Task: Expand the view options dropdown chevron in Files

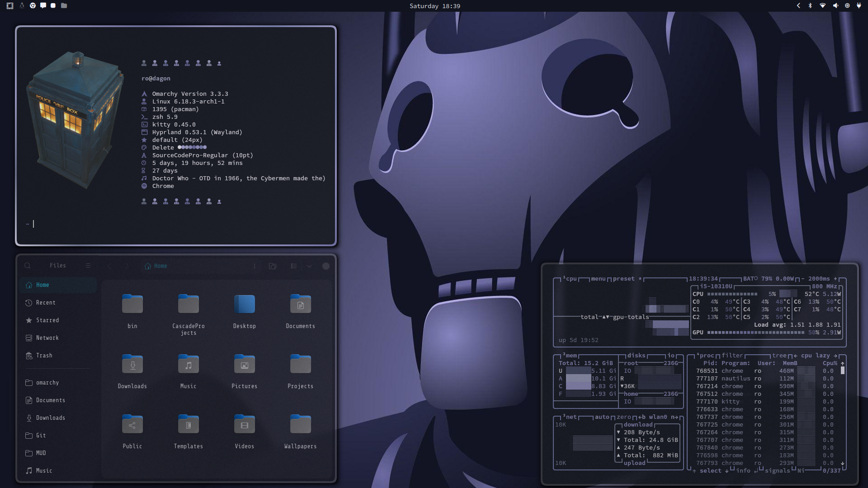Action: [x=309, y=266]
